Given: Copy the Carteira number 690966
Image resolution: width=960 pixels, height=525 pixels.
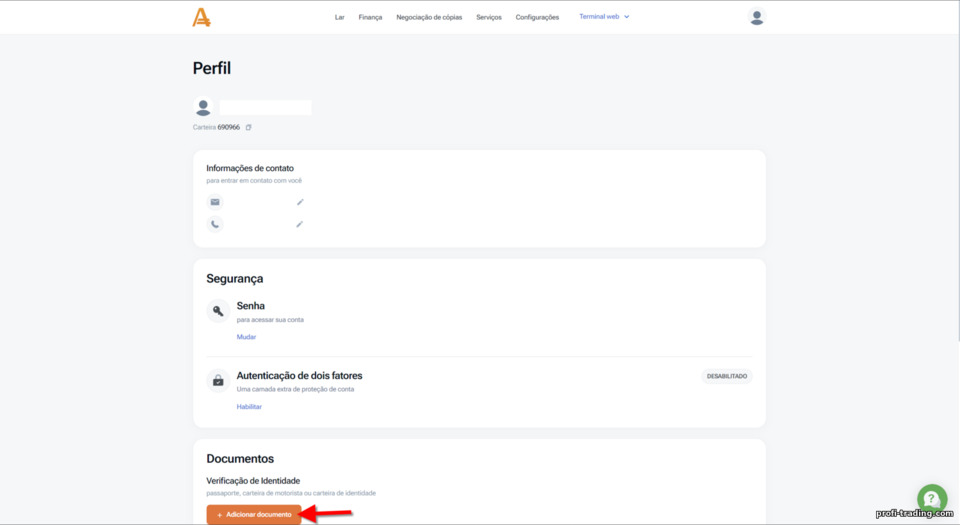Looking at the screenshot, I should click(x=249, y=127).
